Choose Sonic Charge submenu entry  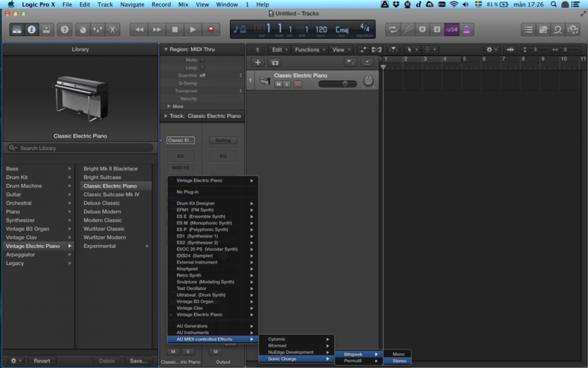tap(296, 359)
